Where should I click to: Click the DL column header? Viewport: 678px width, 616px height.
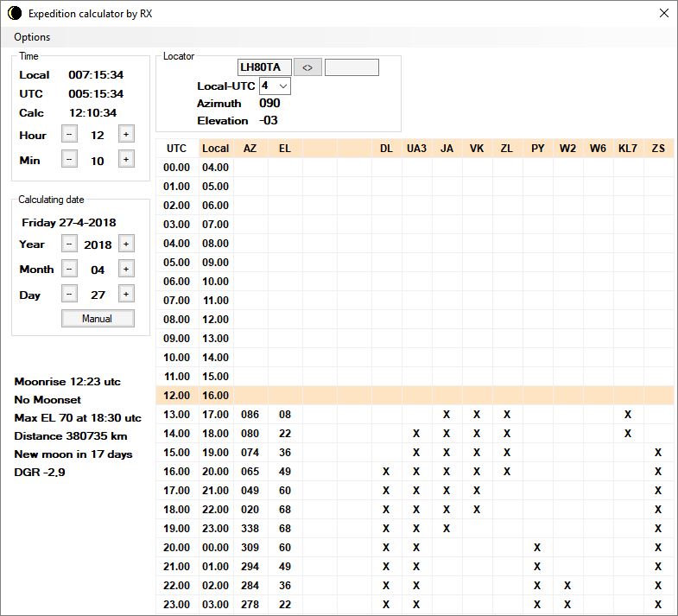click(x=387, y=149)
